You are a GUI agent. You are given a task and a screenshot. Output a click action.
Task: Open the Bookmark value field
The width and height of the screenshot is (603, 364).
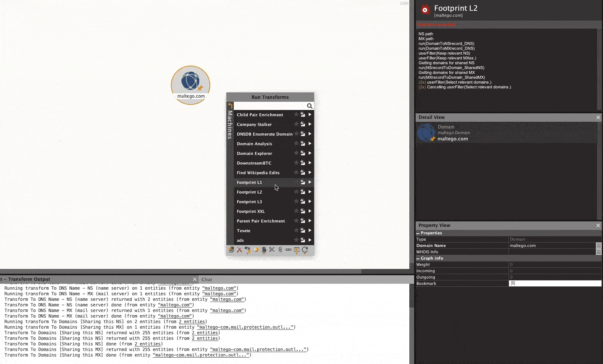(x=555, y=283)
